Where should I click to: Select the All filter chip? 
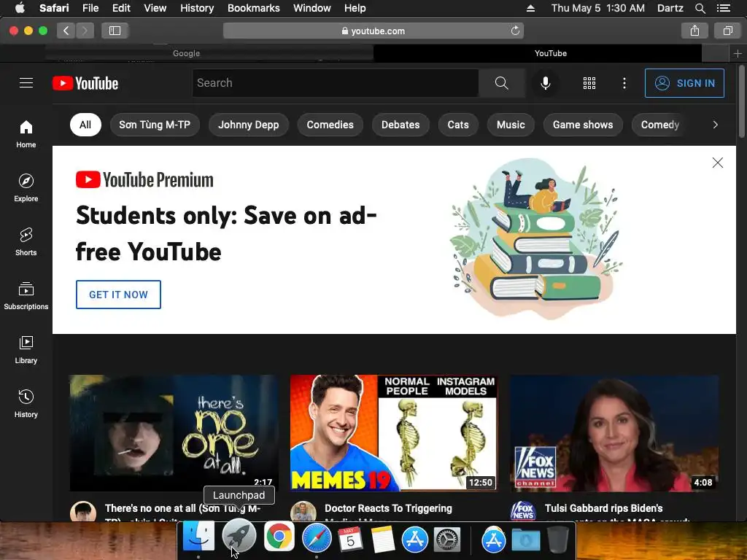pyautogui.click(x=85, y=125)
